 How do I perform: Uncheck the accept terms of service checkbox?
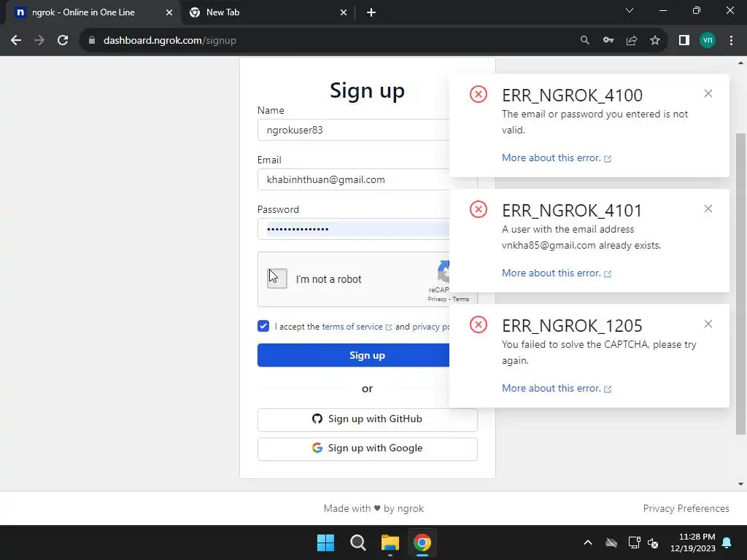[263, 326]
